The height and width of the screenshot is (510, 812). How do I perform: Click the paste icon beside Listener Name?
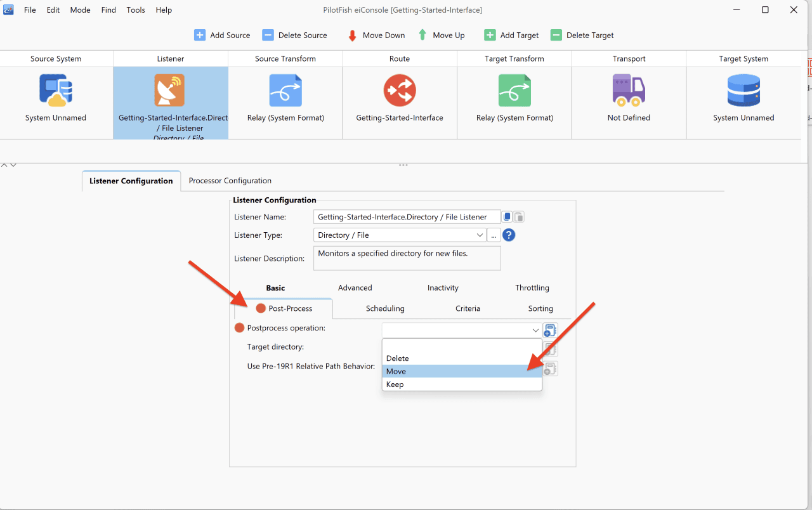click(519, 217)
